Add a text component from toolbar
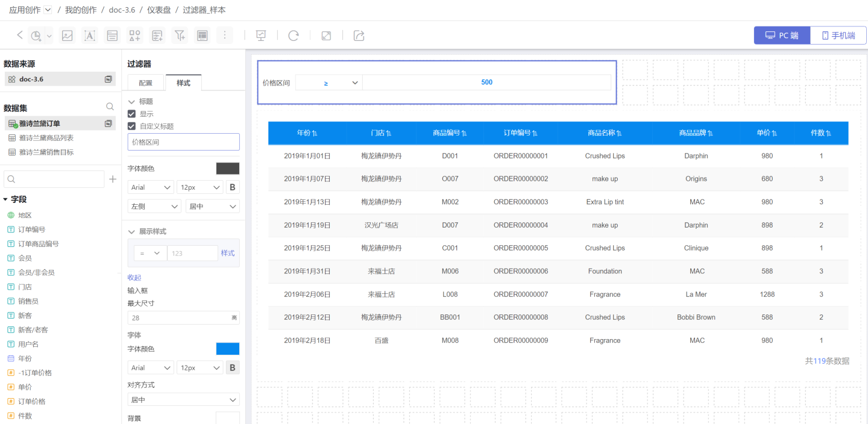Image resolution: width=868 pixels, height=424 pixels. [90, 36]
